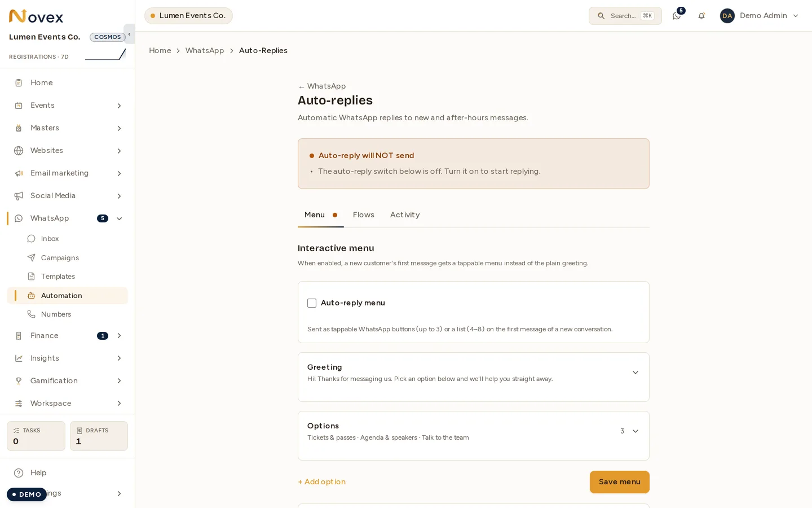The image size is (812, 508).
Task: Click the Email marketing megaphone icon
Action: click(x=19, y=173)
